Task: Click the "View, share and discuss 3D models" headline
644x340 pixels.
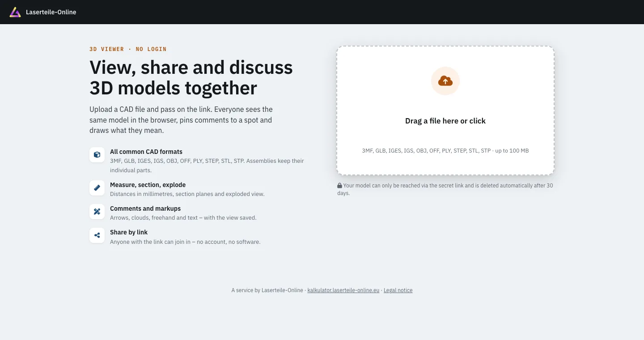Action: click(191, 77)
